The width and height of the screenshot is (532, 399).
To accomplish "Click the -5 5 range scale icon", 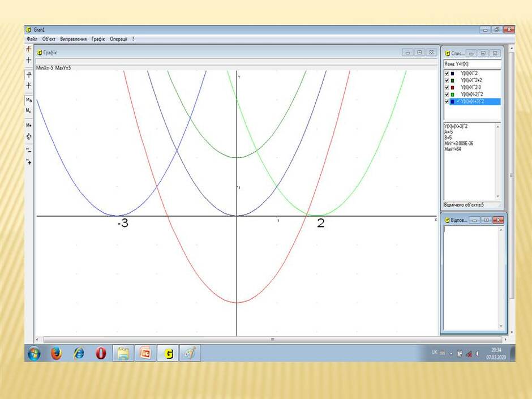I will coord(28,136).
